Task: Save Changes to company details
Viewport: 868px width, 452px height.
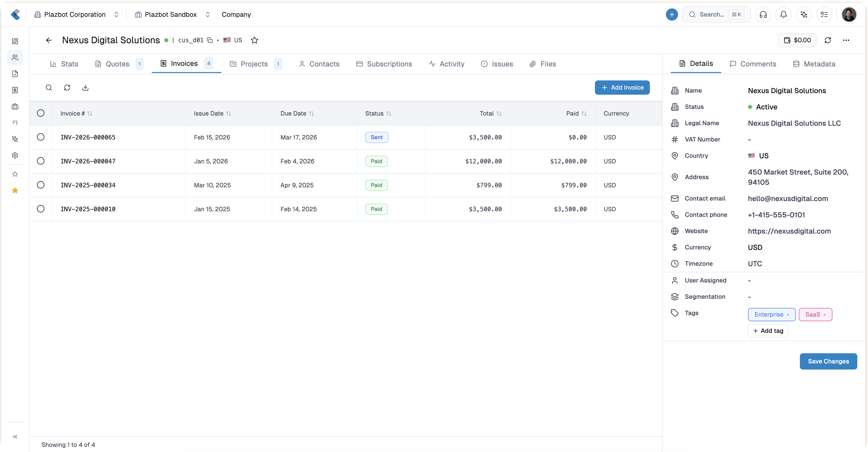Action: coord(828,361)
